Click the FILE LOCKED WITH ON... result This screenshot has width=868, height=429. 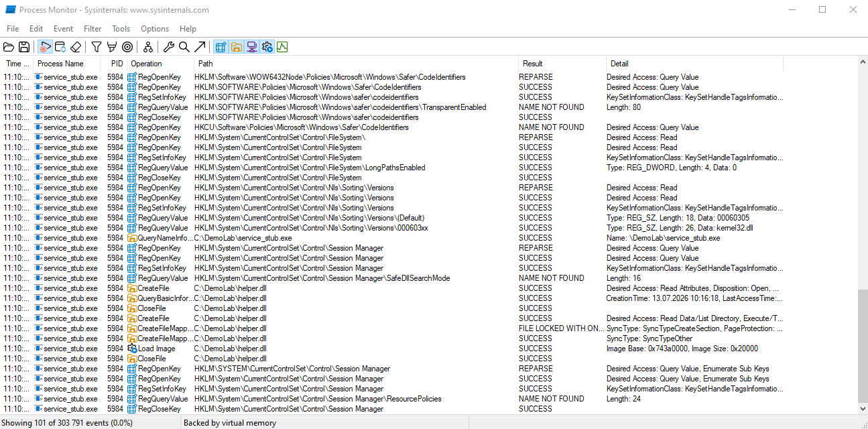562,328
